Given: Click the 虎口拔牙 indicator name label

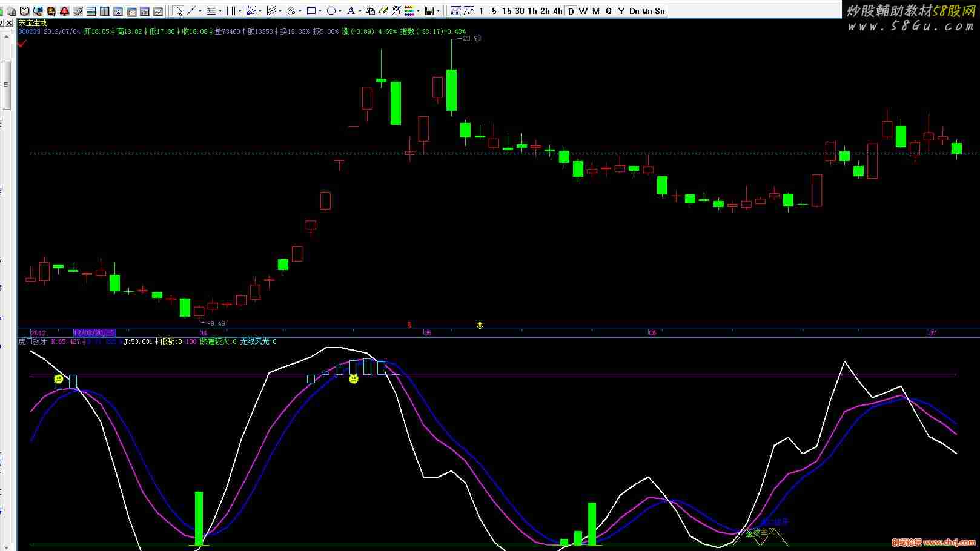Looking at the screenshot, I should tap(33, 341).
